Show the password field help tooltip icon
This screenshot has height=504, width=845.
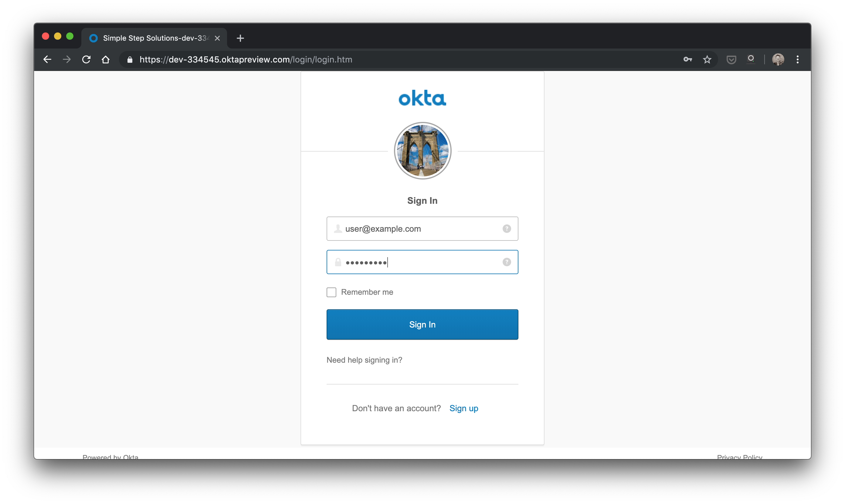507,262
